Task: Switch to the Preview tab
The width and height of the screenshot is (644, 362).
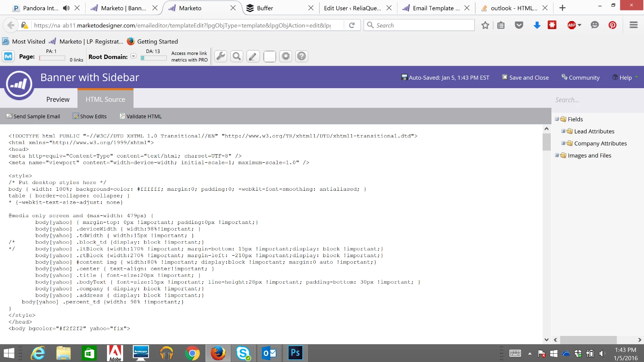Action: (58, 100)
